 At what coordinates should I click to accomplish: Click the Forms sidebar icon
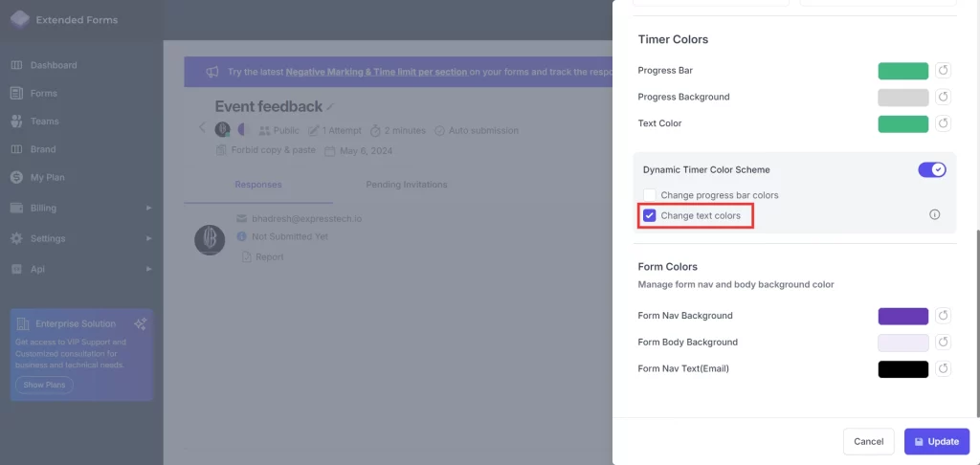click(x=17, y=93)
